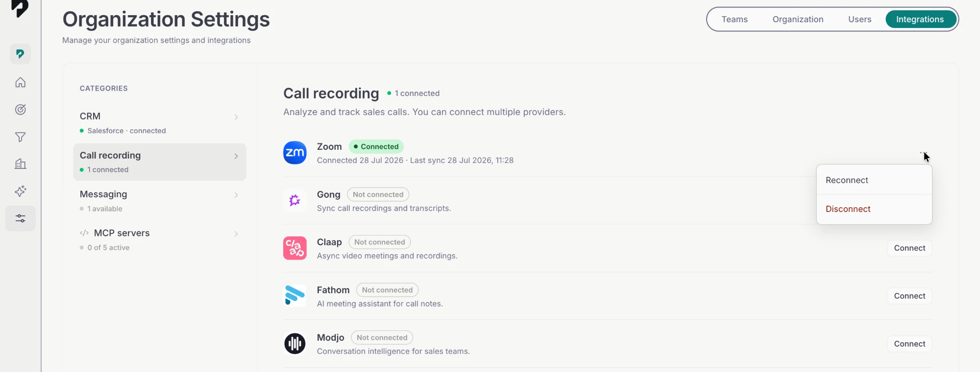Click the Claap logo icon
Image resolution: width=980 pixels, height=372 pixels.
[x=295, y=248]
